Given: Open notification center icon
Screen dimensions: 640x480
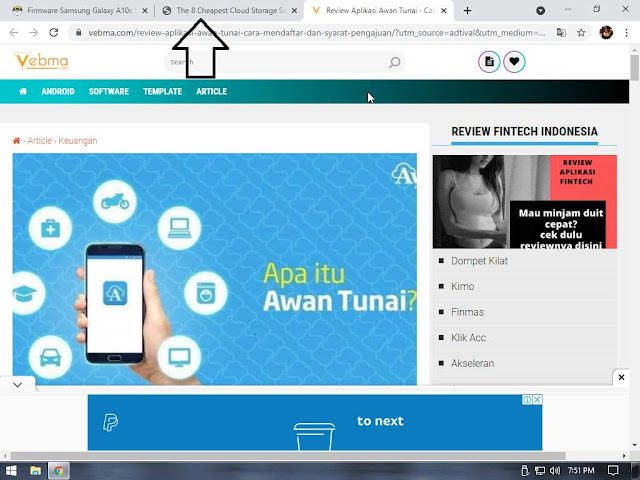Looking at the screenshot, I should tap(613, 471).
